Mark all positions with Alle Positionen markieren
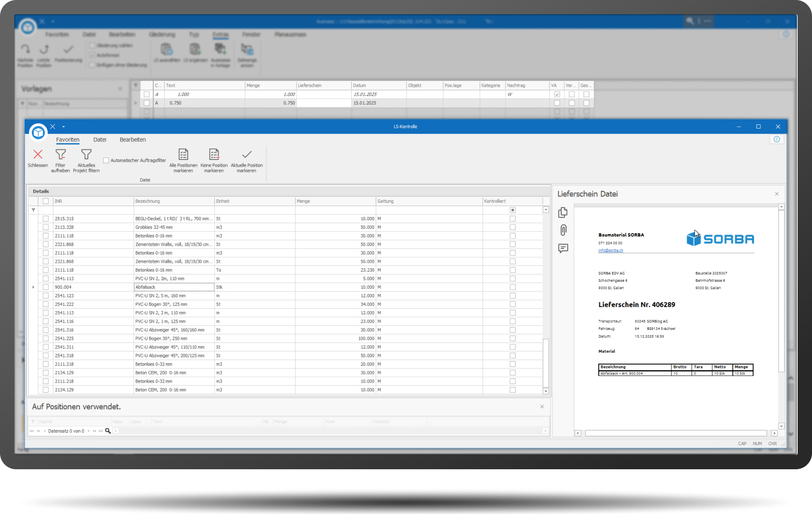Image resolution: width=812 pixels, height=514 pixels. 183,155
